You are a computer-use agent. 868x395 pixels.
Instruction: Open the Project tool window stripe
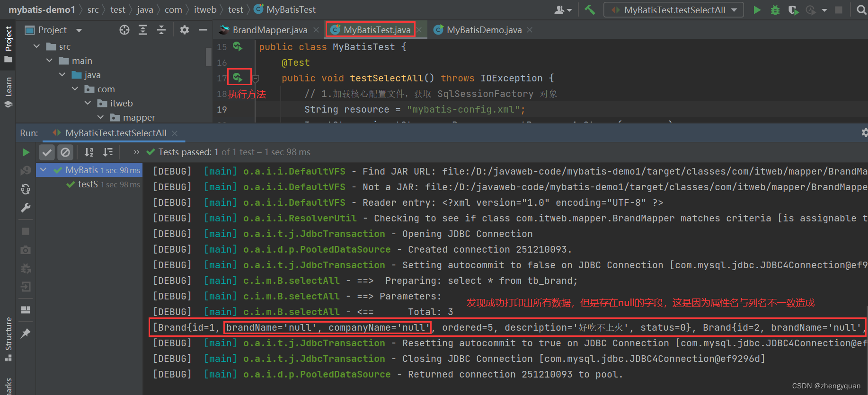[x=8, y=44]
